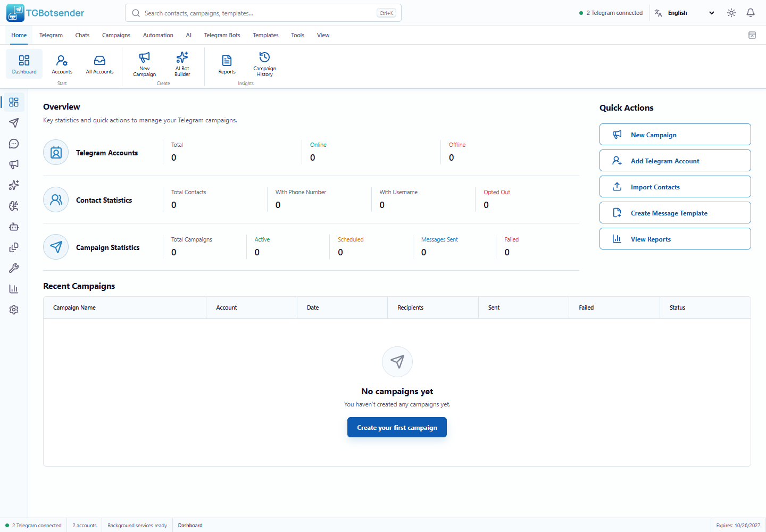Screen dimensions: 766x532
Task: Click View Reports quick action
Action: tap(675, 239)
